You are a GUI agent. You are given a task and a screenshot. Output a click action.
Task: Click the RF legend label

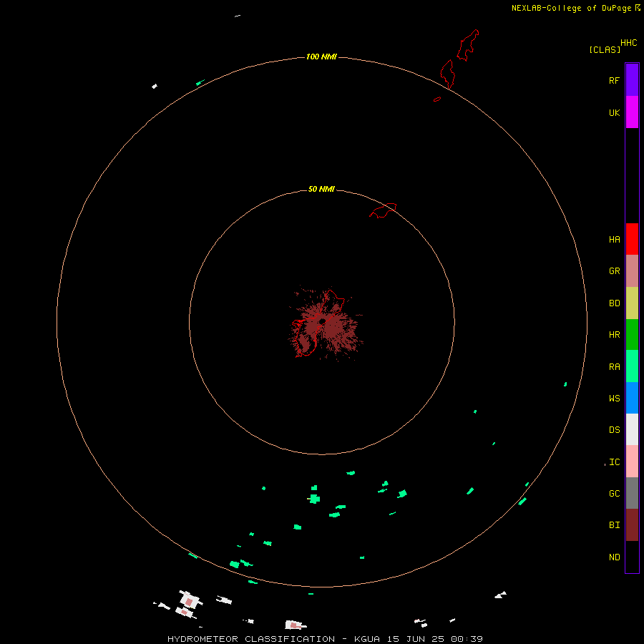[x=614, y=80]
